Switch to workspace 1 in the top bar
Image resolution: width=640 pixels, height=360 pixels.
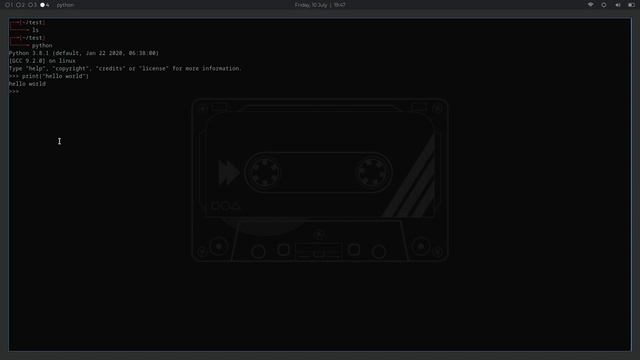click(x=9, y=5)
